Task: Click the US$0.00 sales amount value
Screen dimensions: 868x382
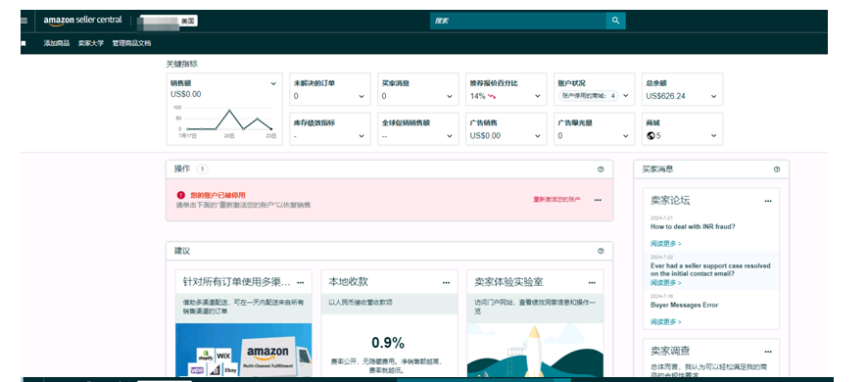Action: coord(186,94)
